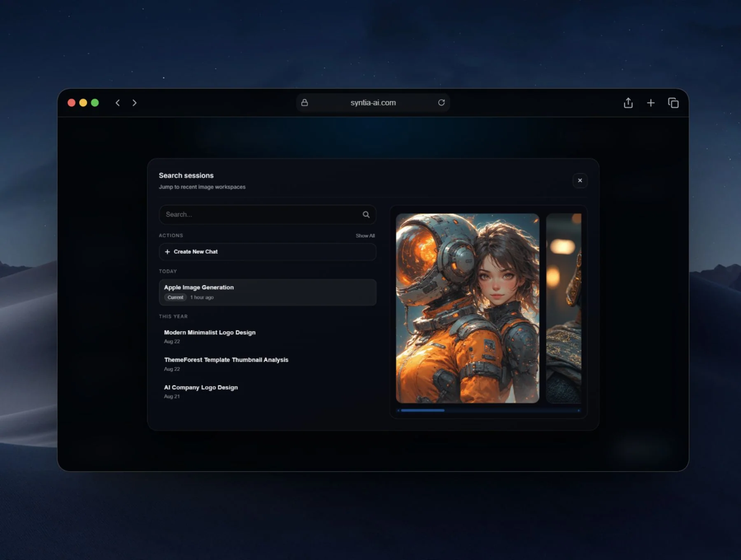Click the syntia-ai.com address bar
Viewport: 741px width, 560px height.
tap(373, 103)
